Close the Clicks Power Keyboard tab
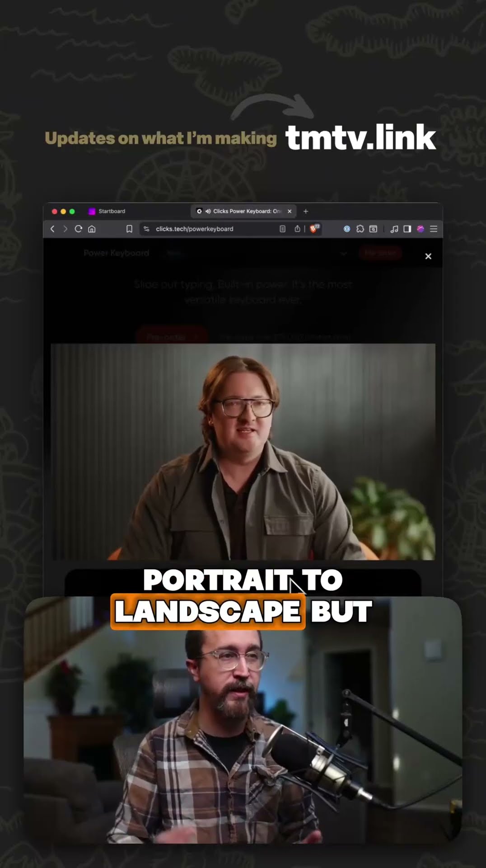Viewport: 486px width, 868px height. coord(290,211)
